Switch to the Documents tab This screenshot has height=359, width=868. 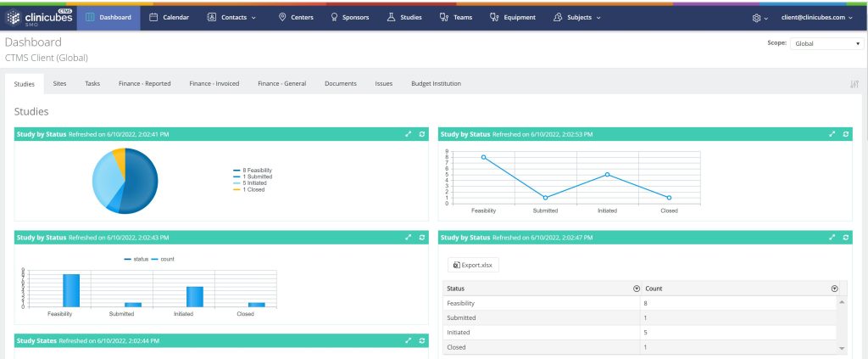[x=341, y=84]
